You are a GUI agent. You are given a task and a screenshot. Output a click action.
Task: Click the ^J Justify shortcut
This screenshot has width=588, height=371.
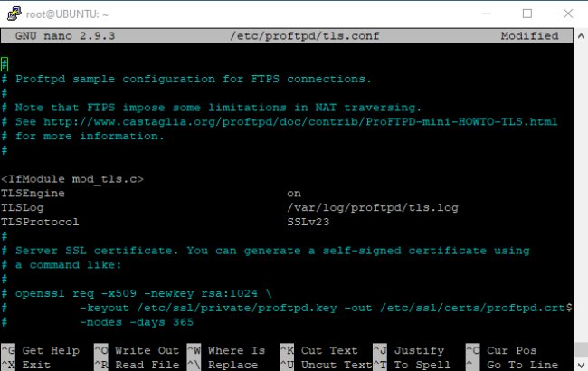[x=408, y=350]
